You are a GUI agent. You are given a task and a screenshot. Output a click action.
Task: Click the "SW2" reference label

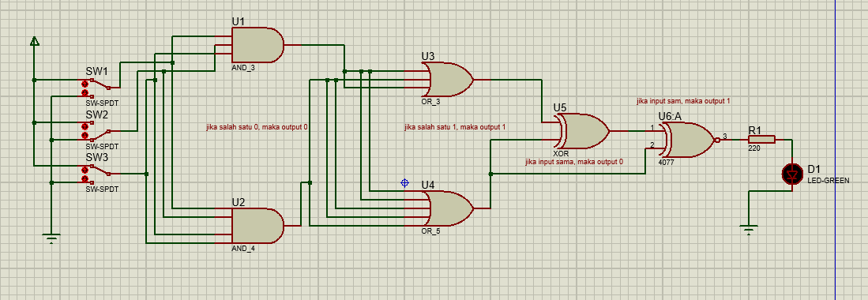tap(97, 114)
